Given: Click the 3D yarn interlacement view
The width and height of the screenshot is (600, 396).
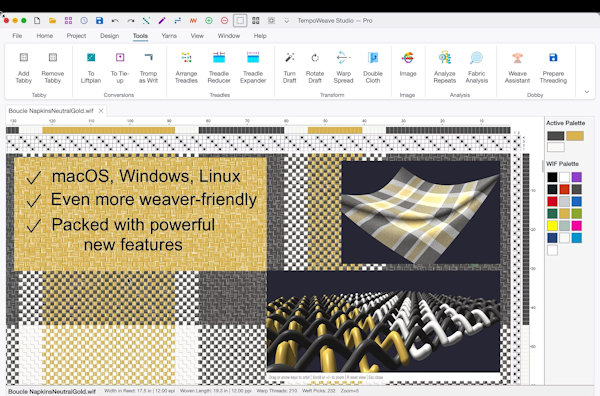Looking at the screenshot, I should pos(383,321).
